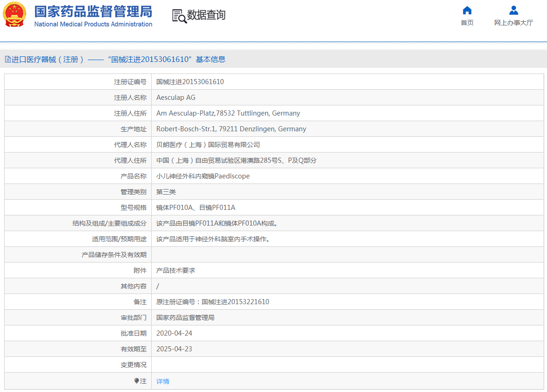The image size is (547, 392).
Task: Click the home icon above 首页
Action: click(467, 11)
